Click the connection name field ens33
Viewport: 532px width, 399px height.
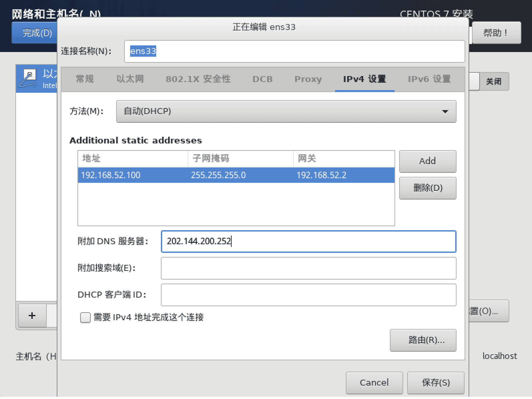294,51
